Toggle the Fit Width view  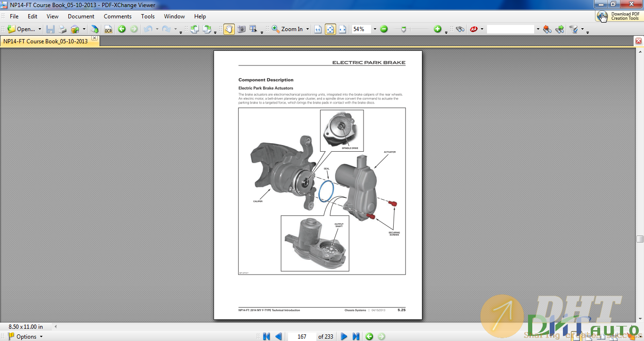(342, 29)
